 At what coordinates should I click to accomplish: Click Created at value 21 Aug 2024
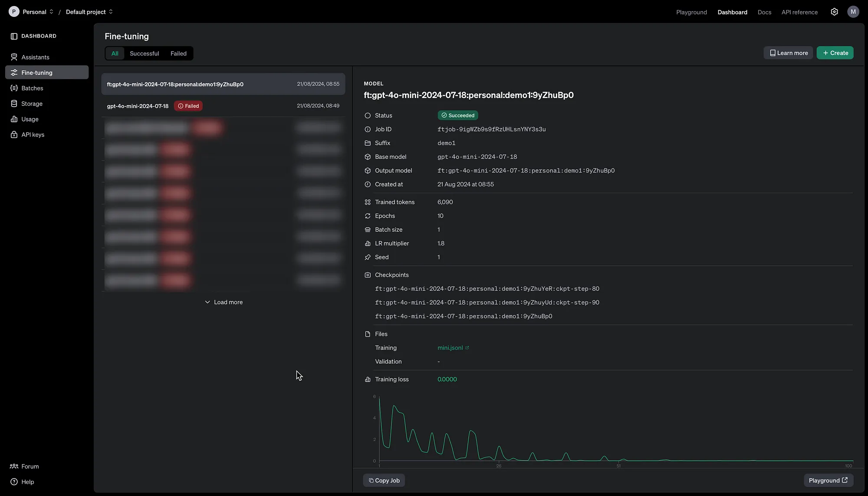point(466,184)
